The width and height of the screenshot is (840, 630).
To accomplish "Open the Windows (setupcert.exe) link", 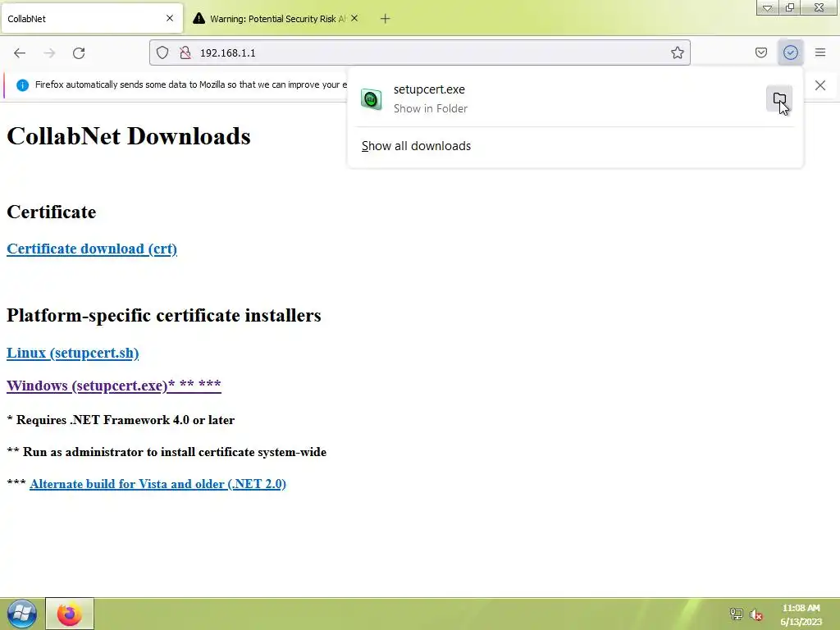I will [113, 386].
